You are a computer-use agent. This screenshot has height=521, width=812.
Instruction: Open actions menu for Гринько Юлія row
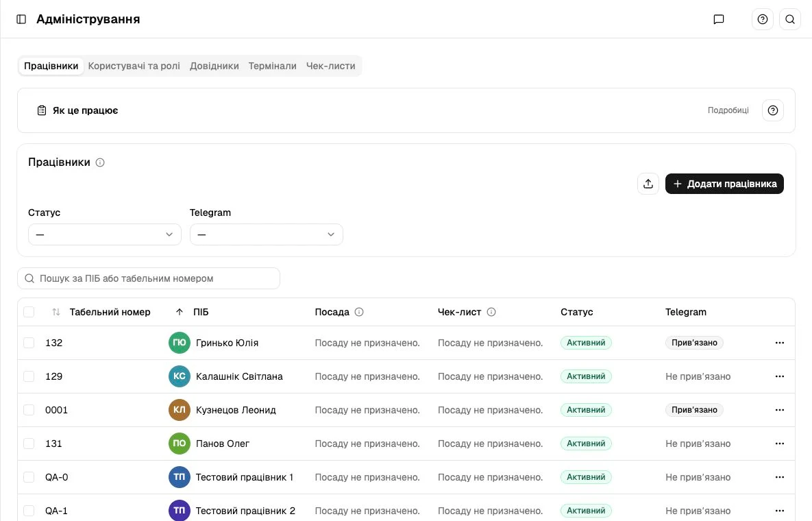779,343
